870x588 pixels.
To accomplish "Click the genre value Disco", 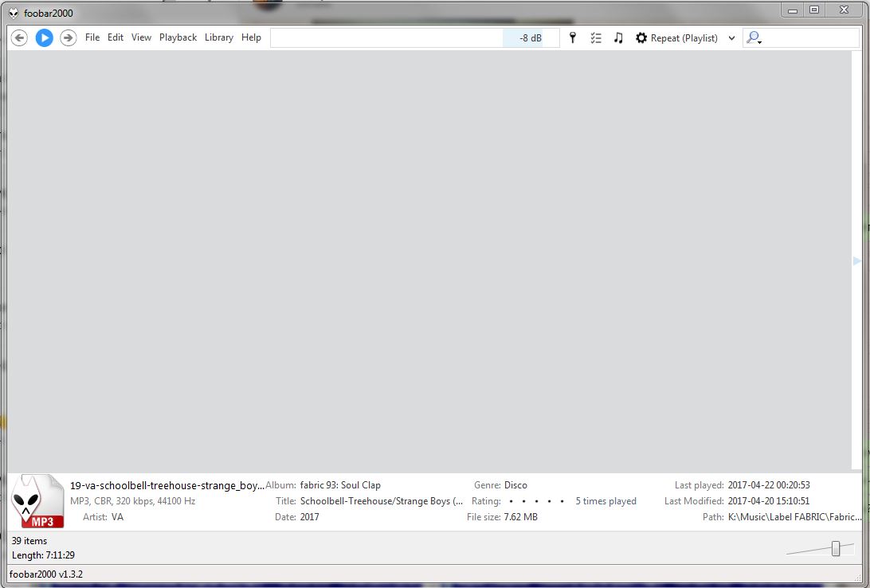I will [x=515, y=485].
